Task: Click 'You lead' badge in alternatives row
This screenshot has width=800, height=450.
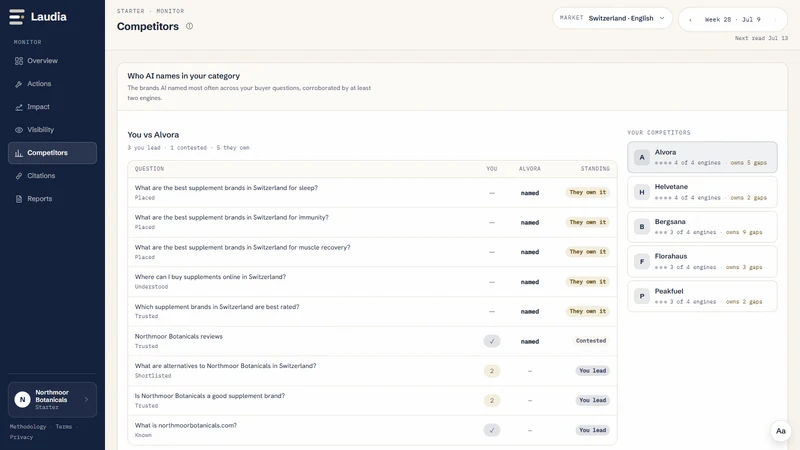Action: [592, 371]
